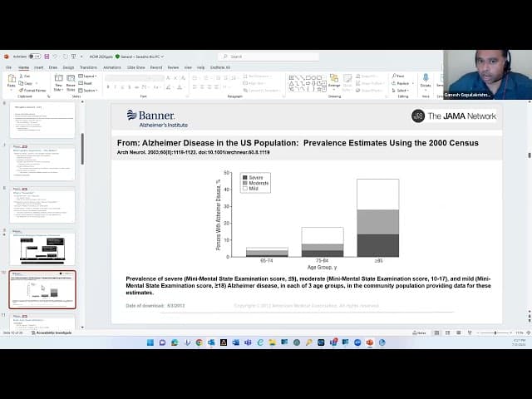Expand the Section dropdown
The image size is (532, 399).
(88, 90)
